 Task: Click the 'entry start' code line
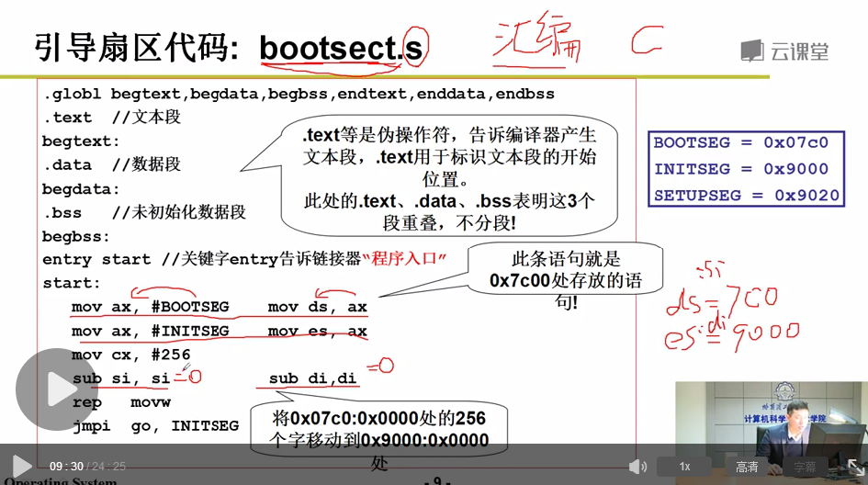[x=244, y=258]
